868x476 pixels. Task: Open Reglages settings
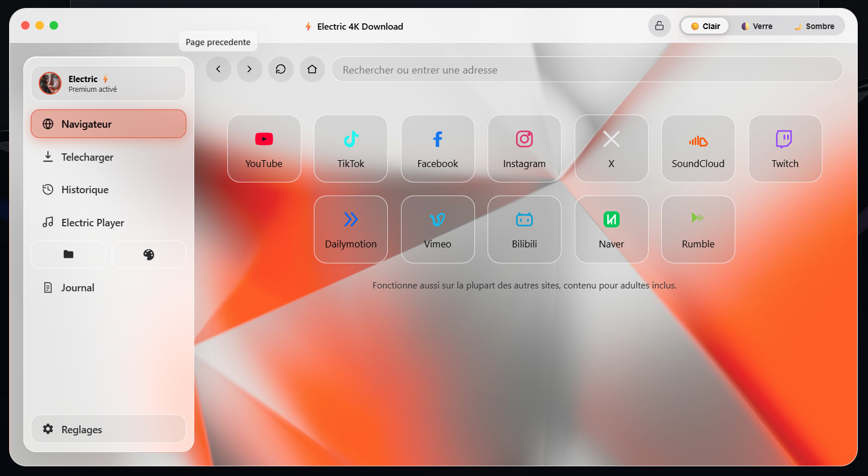coord(108,429)
